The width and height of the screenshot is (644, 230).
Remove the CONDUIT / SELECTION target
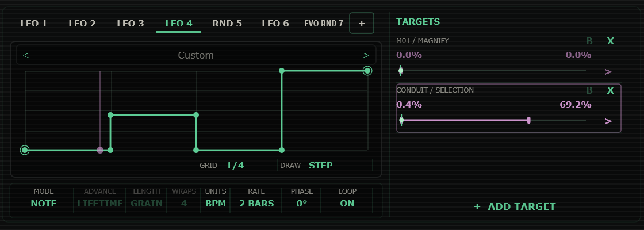pyautogui.click(x=611, y=90)
